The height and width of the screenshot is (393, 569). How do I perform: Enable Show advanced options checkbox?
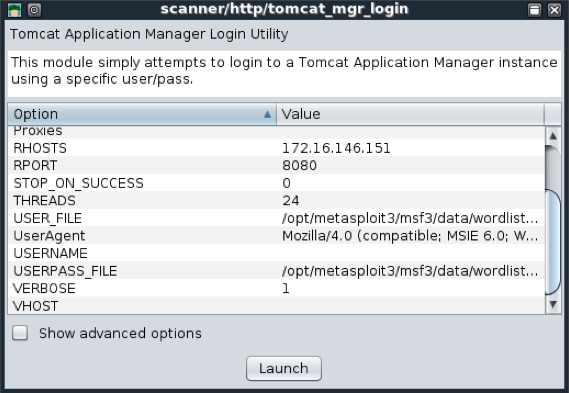(20, 333)
